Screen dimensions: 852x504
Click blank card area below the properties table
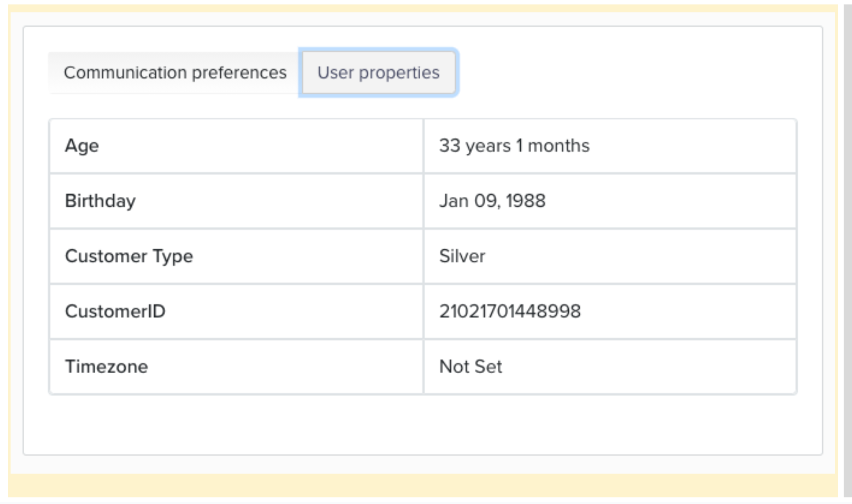(x=423, y=424)
